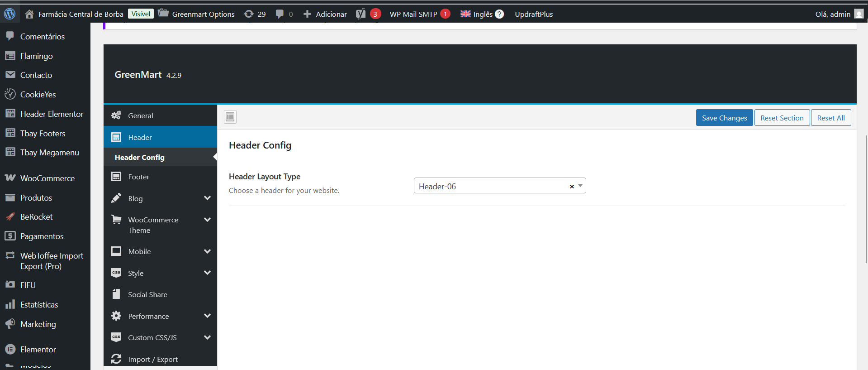Expand the Blog section chevron
Viewport: 868px width, 370px height.
coord(207,198)
